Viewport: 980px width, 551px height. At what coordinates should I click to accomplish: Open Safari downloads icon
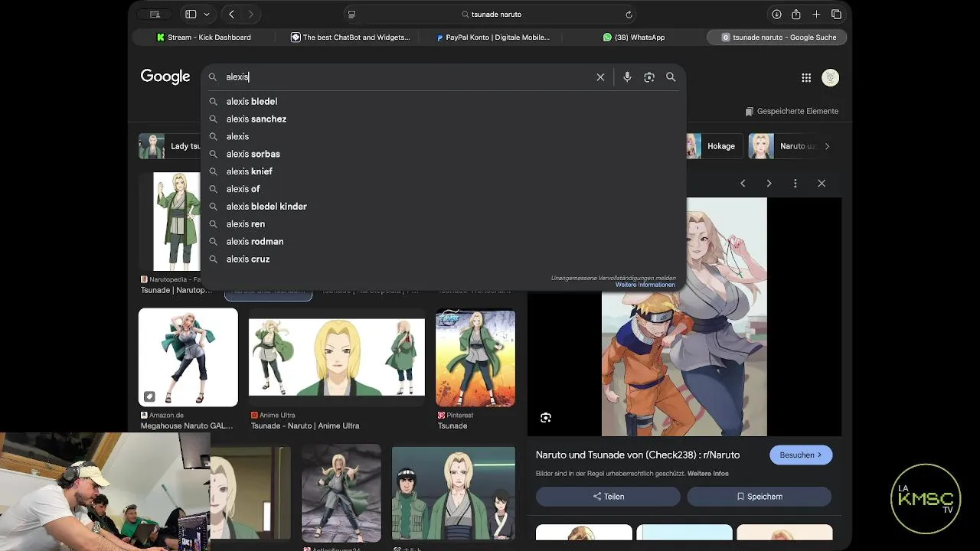776,14
